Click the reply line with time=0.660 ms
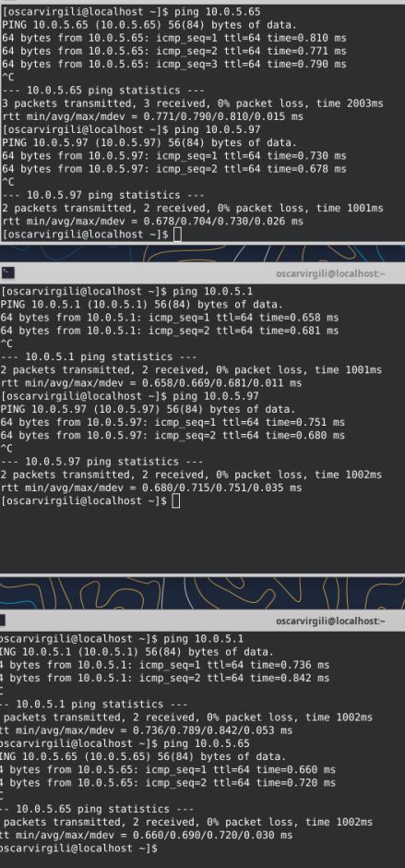The image size is (405, 868). (168, 769)
